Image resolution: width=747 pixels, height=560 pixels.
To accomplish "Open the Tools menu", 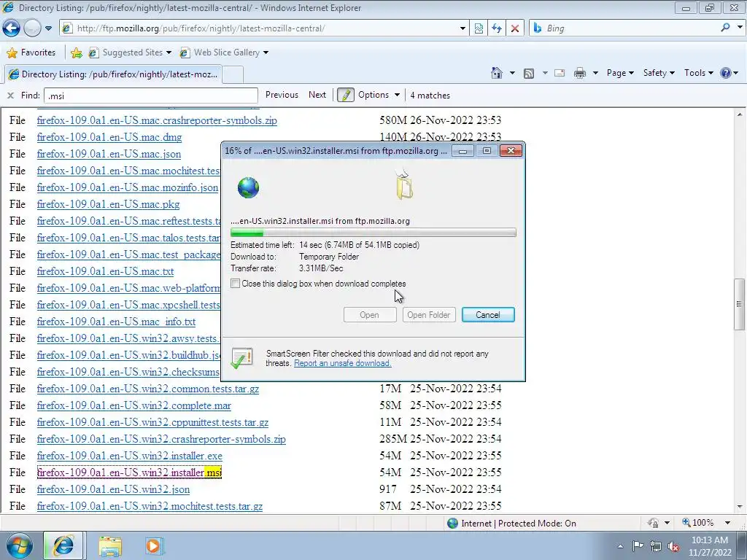I will pyautogui.click(x=698, y=73).
